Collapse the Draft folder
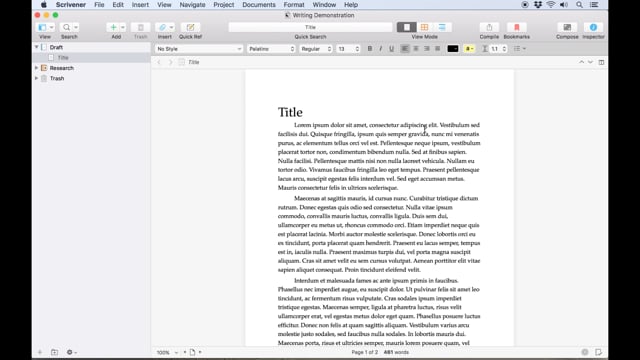Screen dimensions: 640x360 point(37,47)
